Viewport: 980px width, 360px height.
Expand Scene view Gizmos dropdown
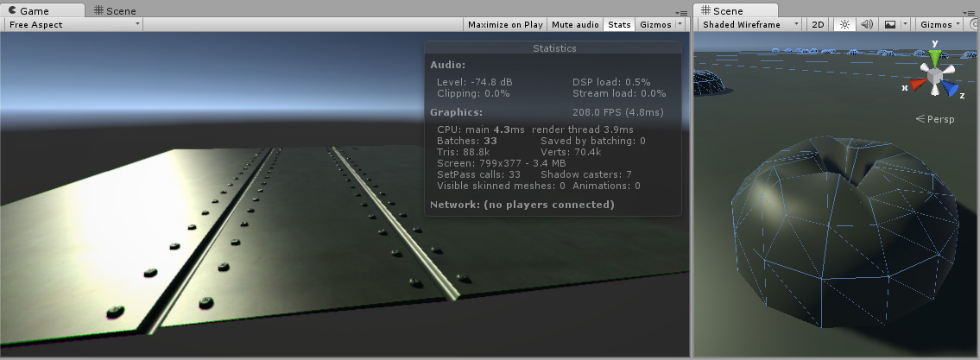pyautogui.click(x=939, y=25)
